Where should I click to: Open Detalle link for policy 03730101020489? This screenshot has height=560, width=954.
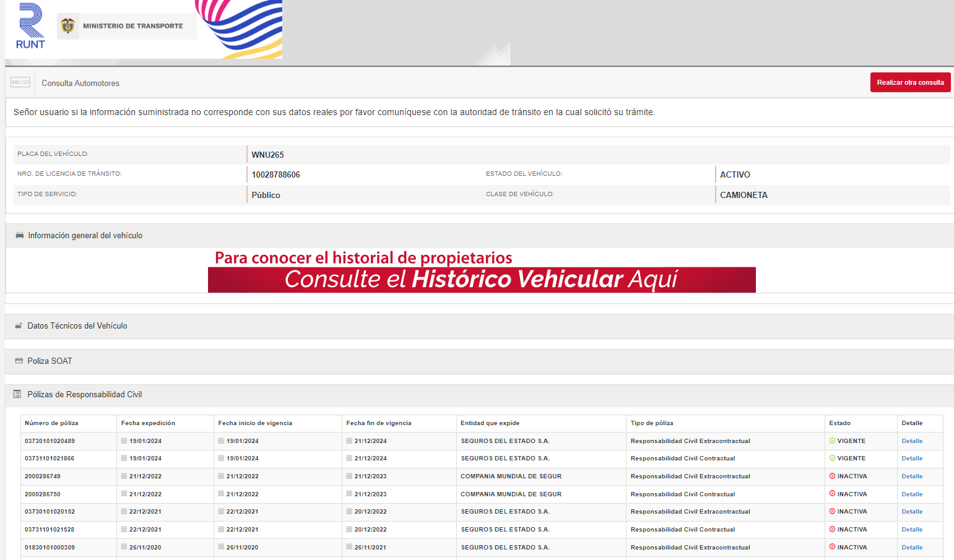point(912,441)
